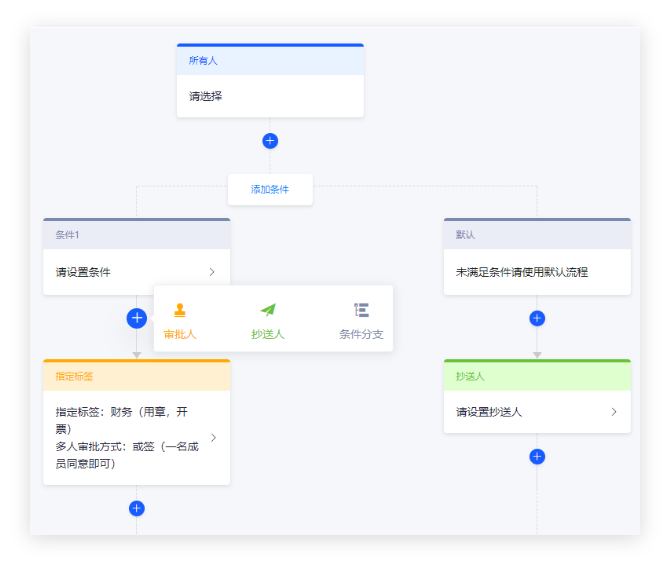Click the 默认 node header
The height and width of the screenshot is (568, 670).
[x=537, y=235]
